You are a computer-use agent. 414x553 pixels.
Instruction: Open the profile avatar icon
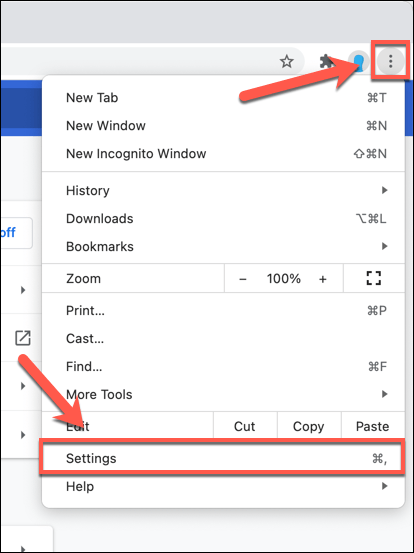[x=359, y=62]
